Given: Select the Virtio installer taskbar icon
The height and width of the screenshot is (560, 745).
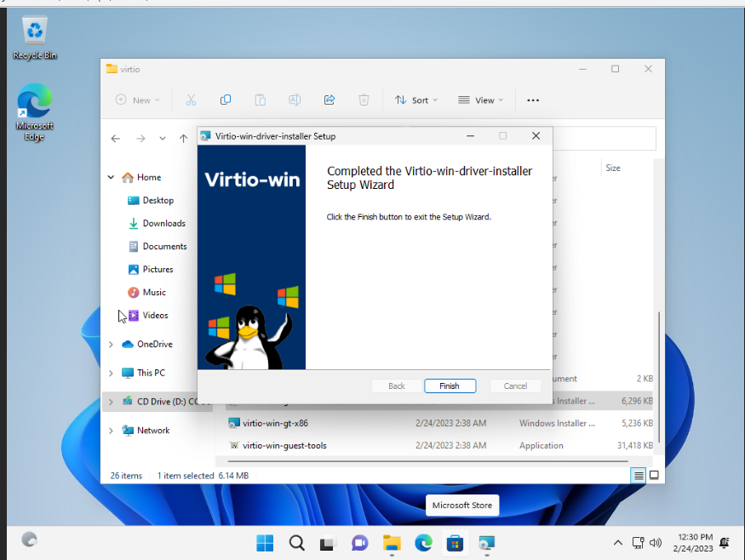Looking at the screenshot, I should [486, 543].
